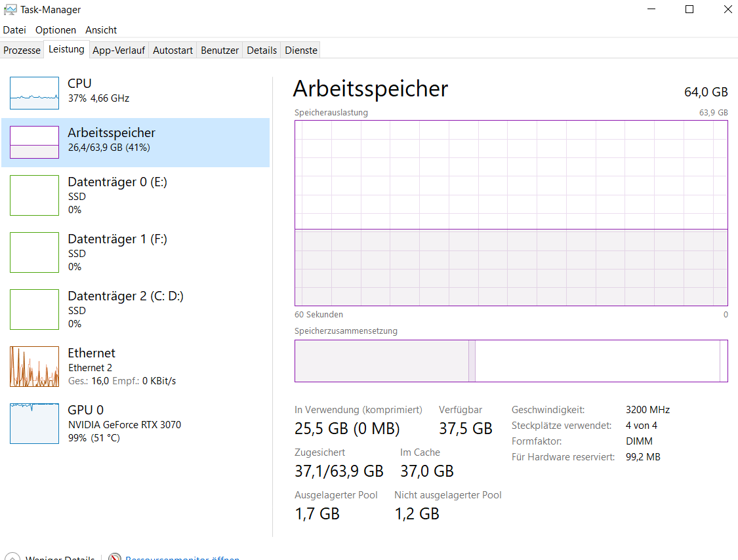This screenshot has width=738, height=560.
Task: Open GPU 0 NVIDIA RTX 3070 graph
Action: [x=34, y=424]
